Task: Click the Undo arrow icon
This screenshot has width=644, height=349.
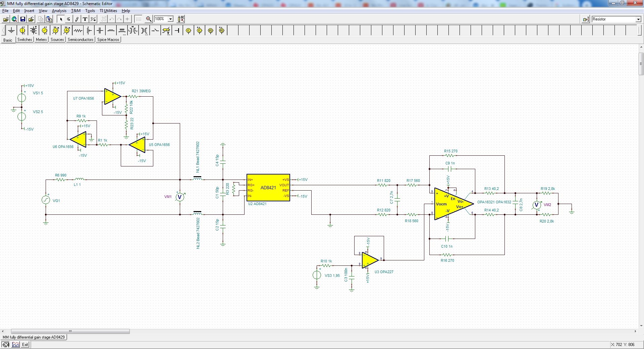Action: pos(112,19)
